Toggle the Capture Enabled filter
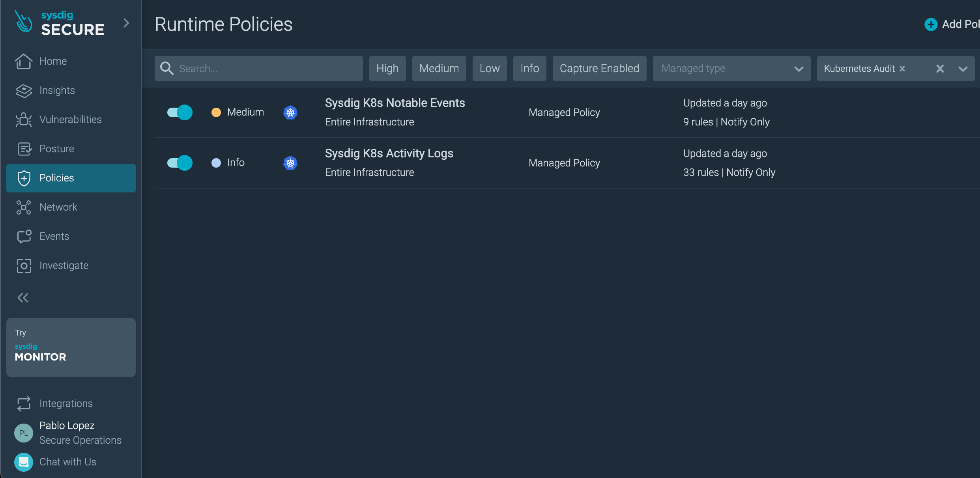The width and height of the screenshot is (980, 478). click(599, 69)
